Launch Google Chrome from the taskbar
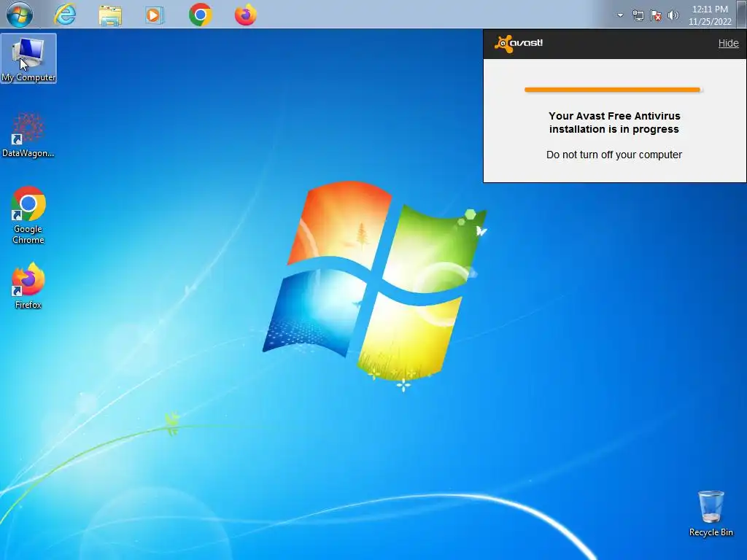 coord(200,15)
